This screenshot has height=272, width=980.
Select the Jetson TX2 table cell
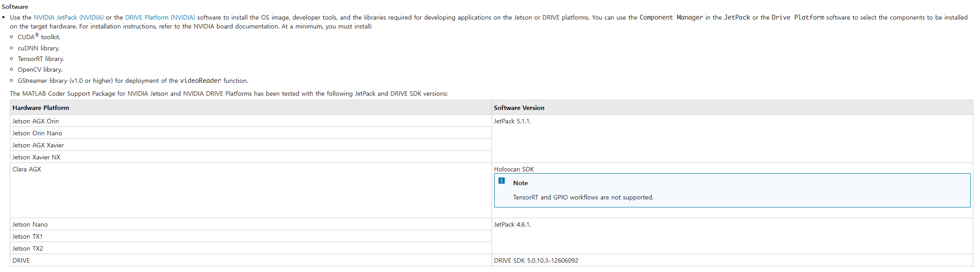click(x=251, y=248)
